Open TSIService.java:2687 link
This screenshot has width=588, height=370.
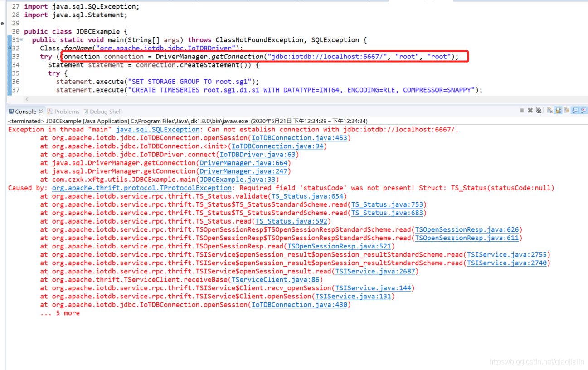point(375,271)
